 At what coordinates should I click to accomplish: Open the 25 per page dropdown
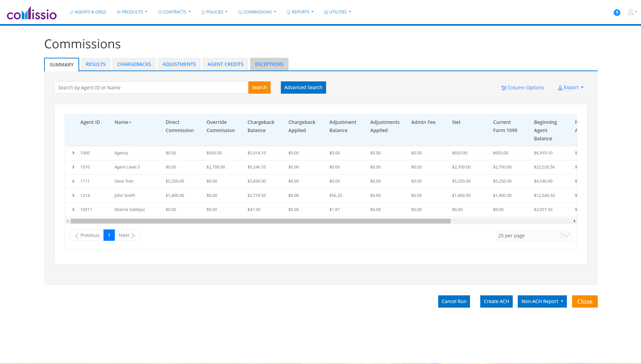coord(534,236)
